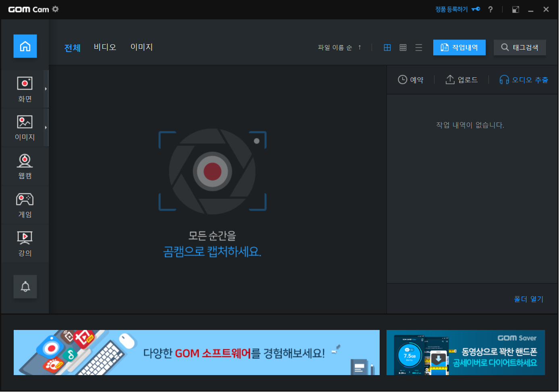Start screen recording with 화면 icon

tap(25, 89)
